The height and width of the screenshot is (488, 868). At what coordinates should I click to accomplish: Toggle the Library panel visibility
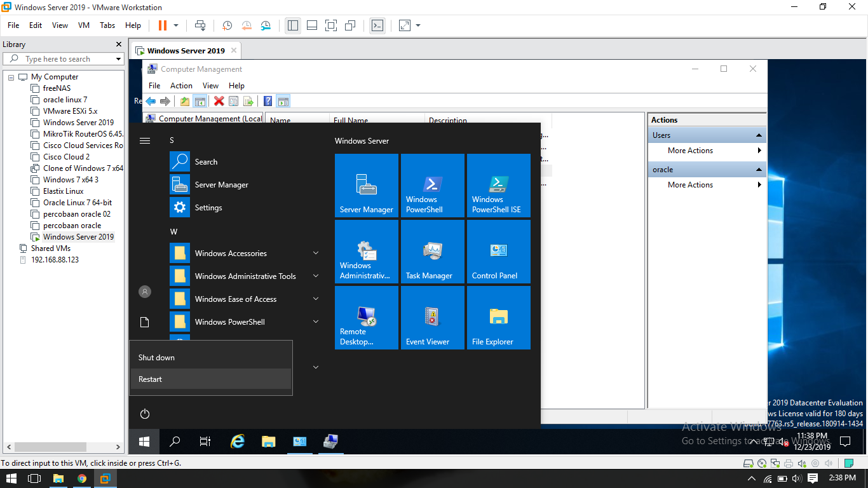pos(292,25)
